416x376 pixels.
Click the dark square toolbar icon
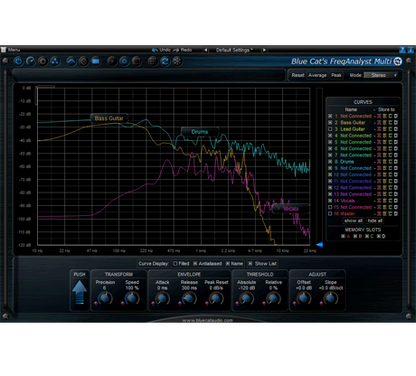click(x=136, y=61)
